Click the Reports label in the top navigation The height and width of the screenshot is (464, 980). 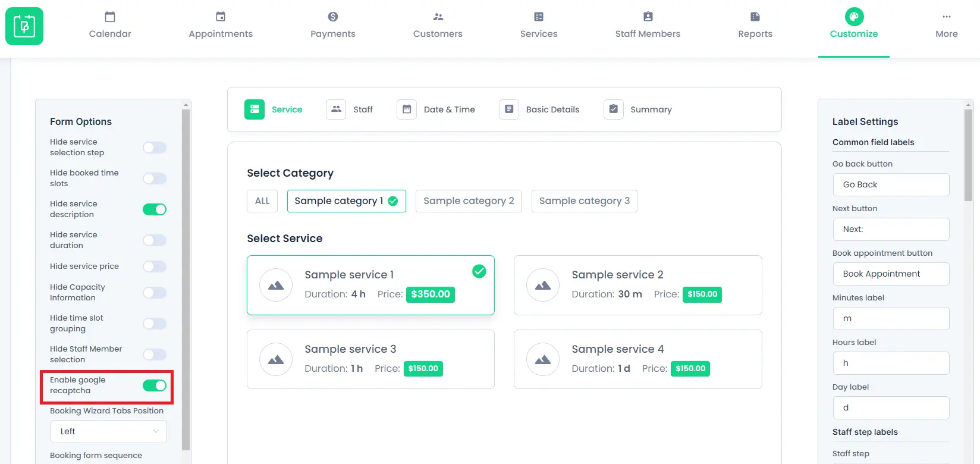point(755,34)
